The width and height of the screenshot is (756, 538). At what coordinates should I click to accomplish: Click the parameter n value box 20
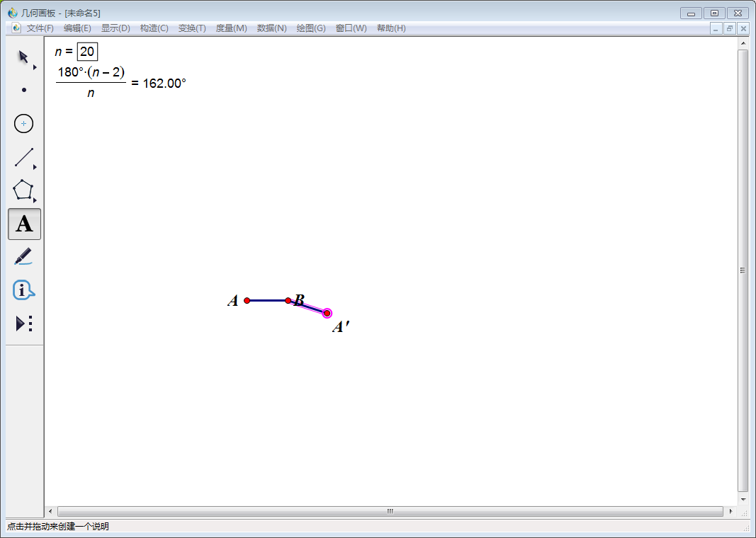tap(87, 52)
